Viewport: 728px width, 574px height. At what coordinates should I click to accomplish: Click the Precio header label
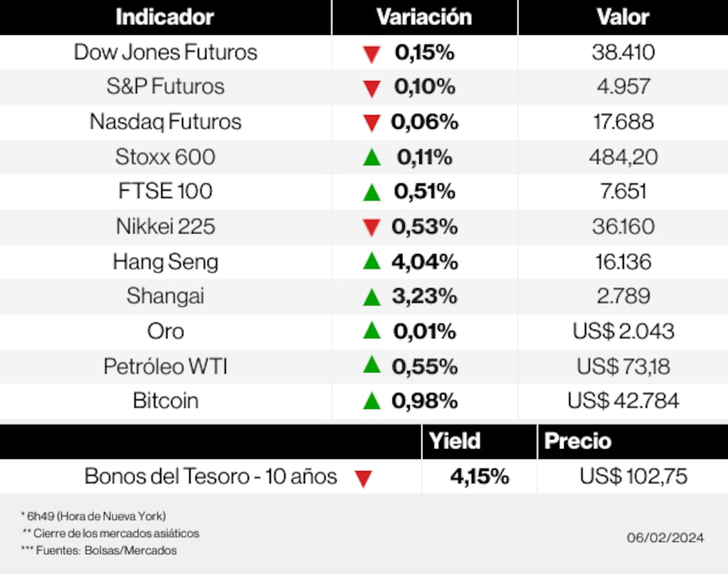pyautogui.click(x=578, y=441)
